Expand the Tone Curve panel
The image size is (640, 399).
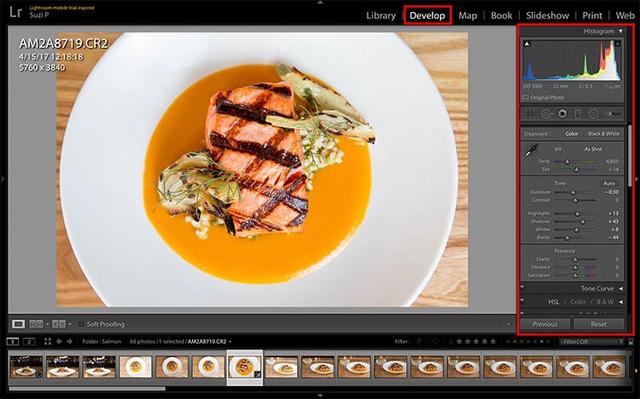pos(620,288)
